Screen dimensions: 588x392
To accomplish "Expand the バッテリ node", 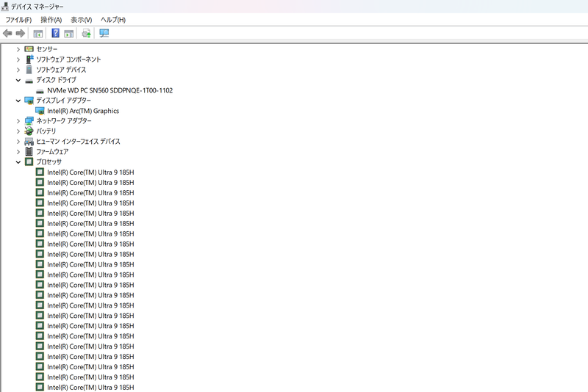I will click(x=18, y=131).
